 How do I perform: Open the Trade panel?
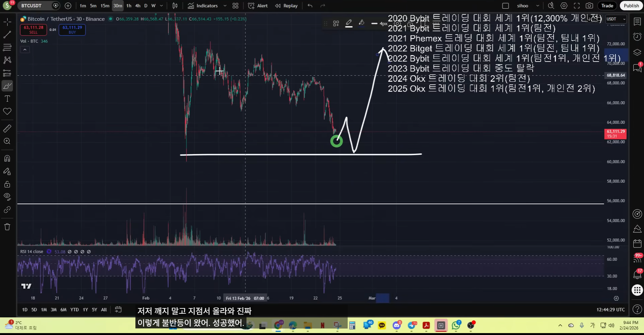[x=607, y=6]
